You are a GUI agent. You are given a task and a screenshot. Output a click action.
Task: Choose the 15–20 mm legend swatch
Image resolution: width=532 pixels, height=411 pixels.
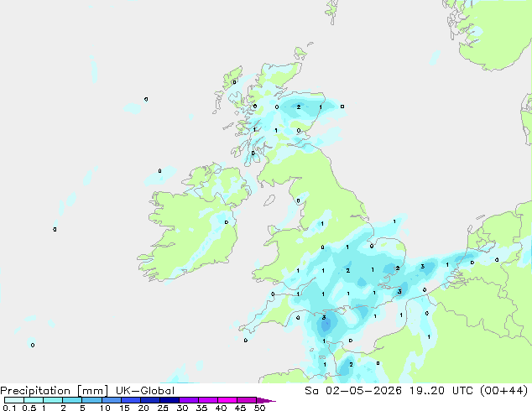(x=130, y=400)
